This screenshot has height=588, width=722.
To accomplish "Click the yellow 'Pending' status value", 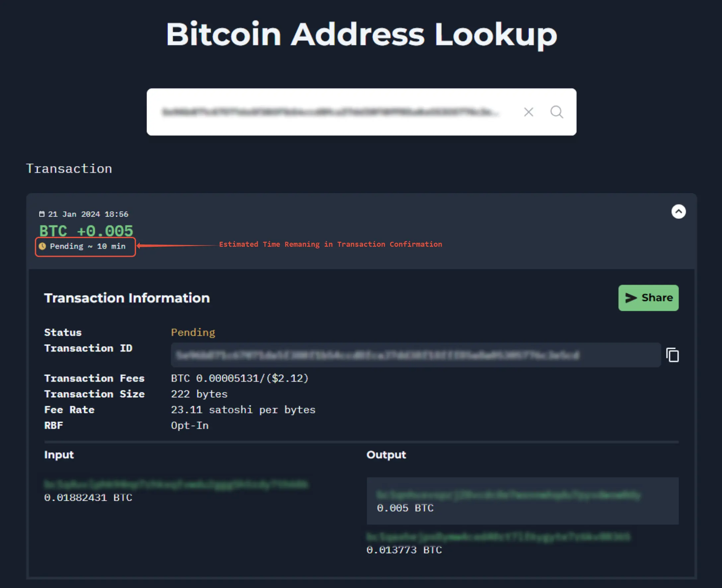I will point(193,332).
